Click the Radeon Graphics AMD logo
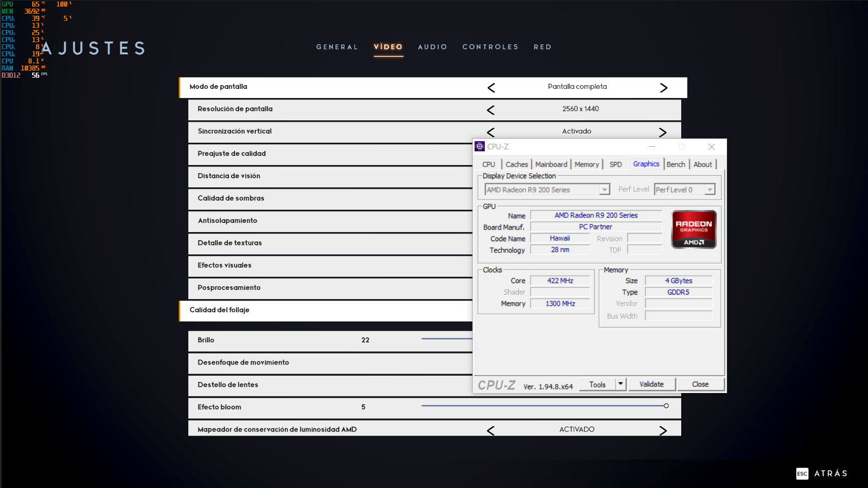868x488 pixels. tap(694, 230)
